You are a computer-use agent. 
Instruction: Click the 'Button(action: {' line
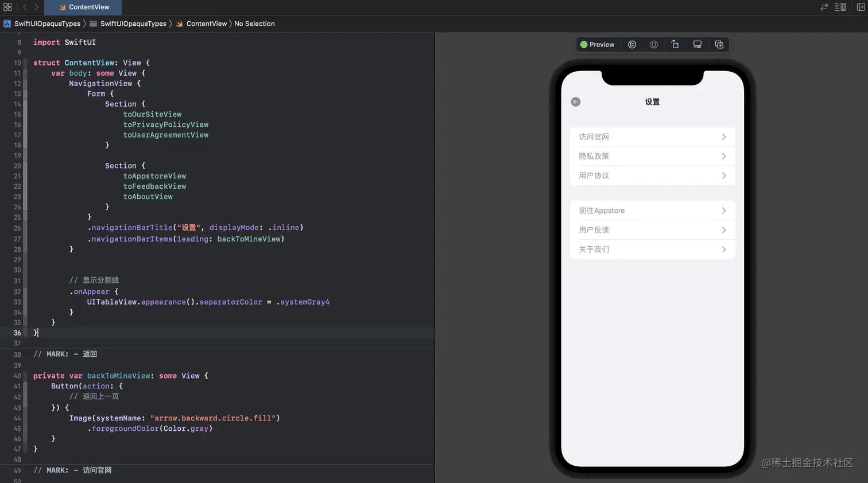[x=87, y=387]
